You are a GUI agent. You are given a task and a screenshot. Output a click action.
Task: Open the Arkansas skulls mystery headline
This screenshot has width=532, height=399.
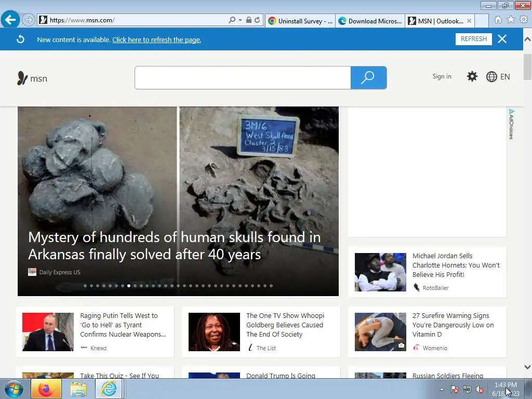pyautogui.click(x=175, y=246)
